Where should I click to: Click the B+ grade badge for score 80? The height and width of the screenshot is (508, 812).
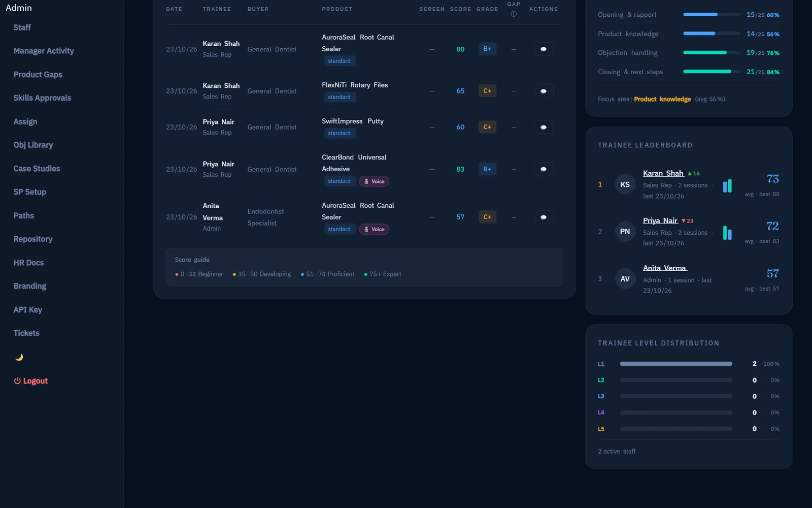point(487,49)
